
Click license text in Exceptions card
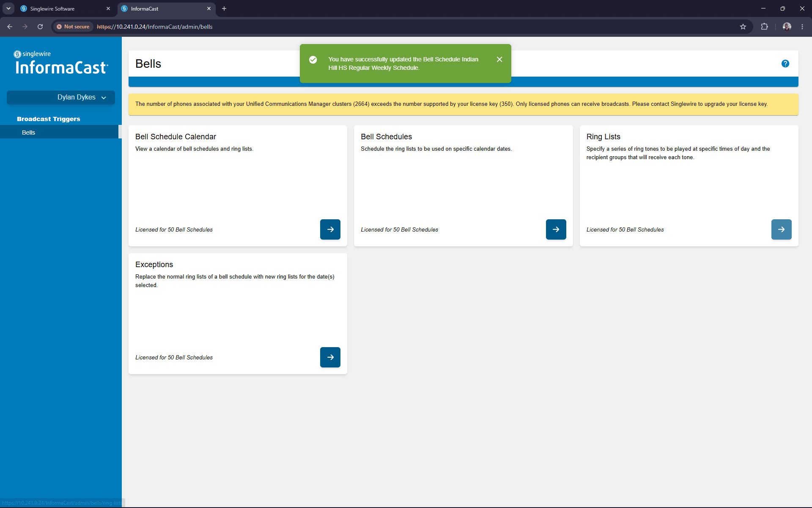[174, 358]
